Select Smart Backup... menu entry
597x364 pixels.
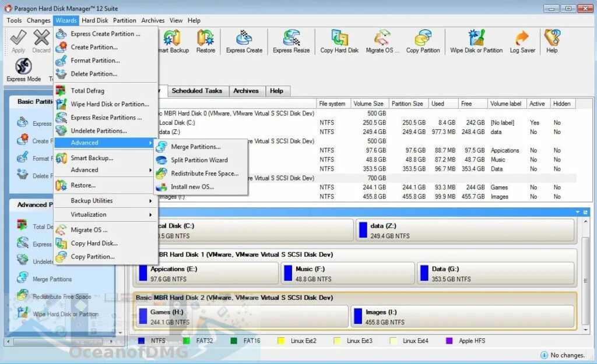pyautogui.click(x=106, y=158)
